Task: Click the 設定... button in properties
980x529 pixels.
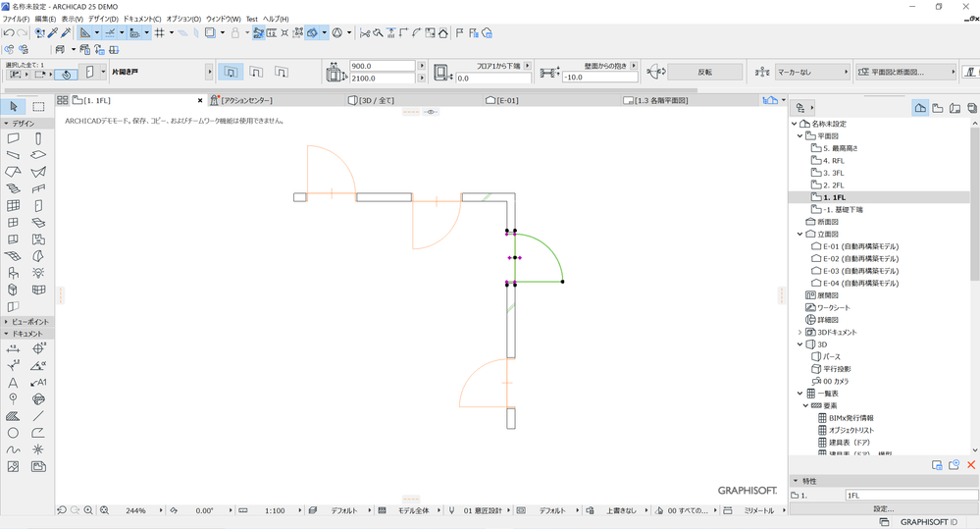Action: click(x=884, y=509)
